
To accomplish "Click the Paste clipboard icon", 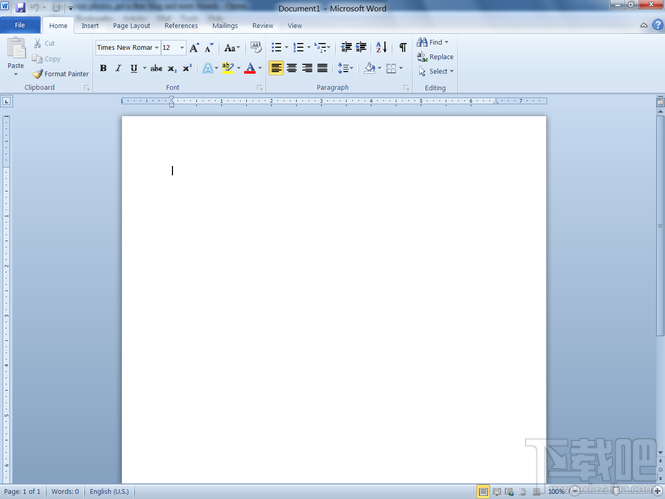I will coord(16,47).
